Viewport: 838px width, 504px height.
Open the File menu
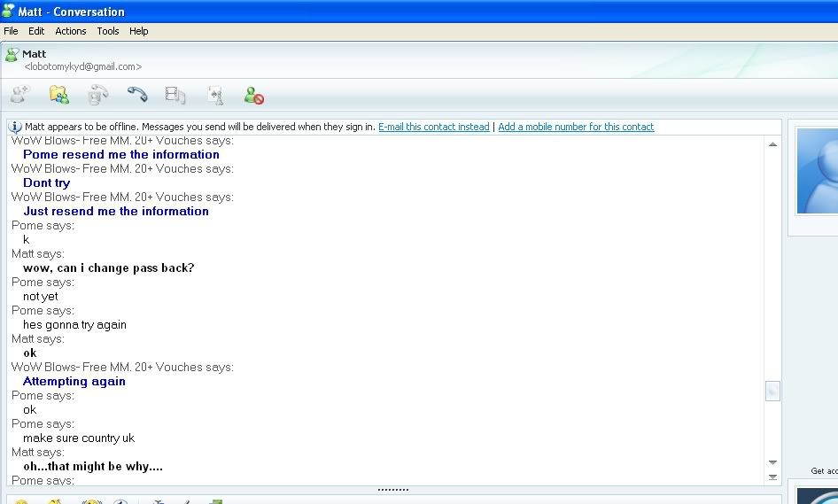(11, 31)
